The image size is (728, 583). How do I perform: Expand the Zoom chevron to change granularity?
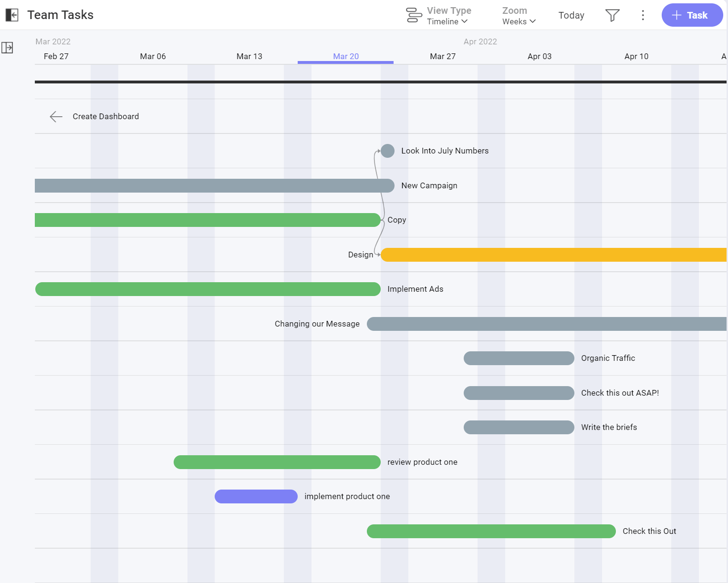pyautogui.click(x=533, y=21)
